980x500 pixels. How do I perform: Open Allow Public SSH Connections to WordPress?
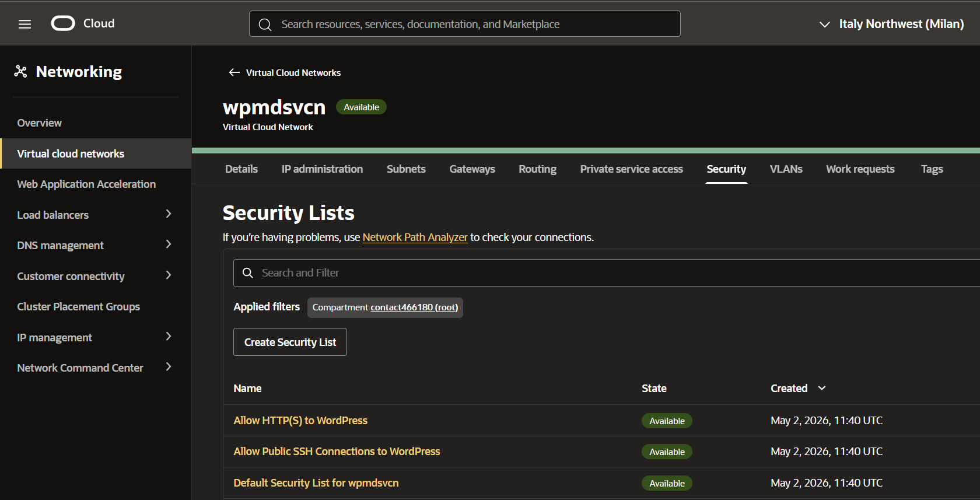(x=337, y=452)
